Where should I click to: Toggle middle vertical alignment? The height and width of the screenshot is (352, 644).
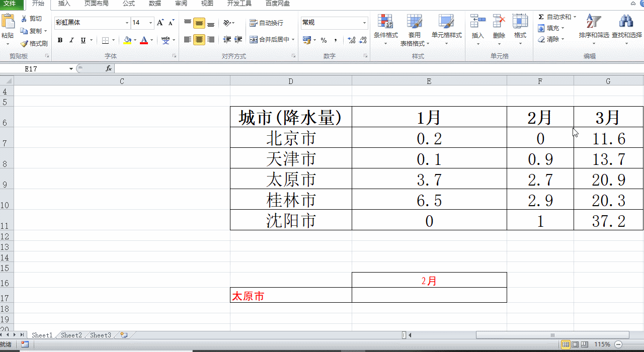click(x=199, y=23)
